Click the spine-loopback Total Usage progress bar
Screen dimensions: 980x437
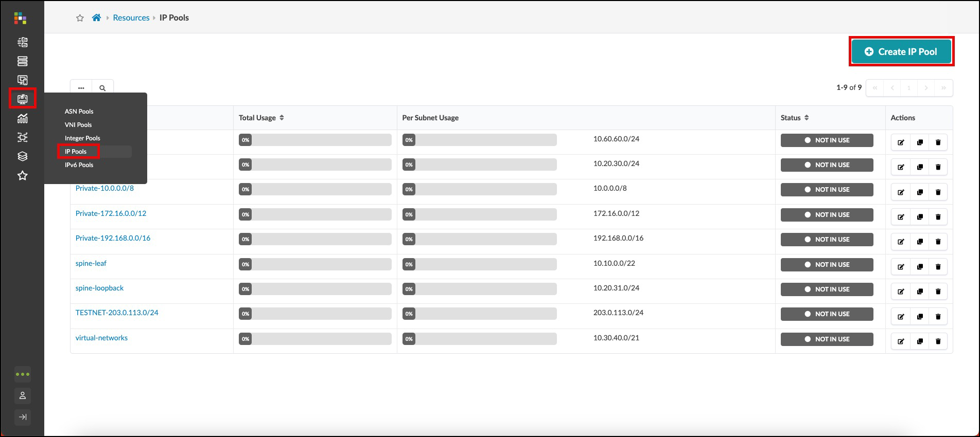point(315,289)
